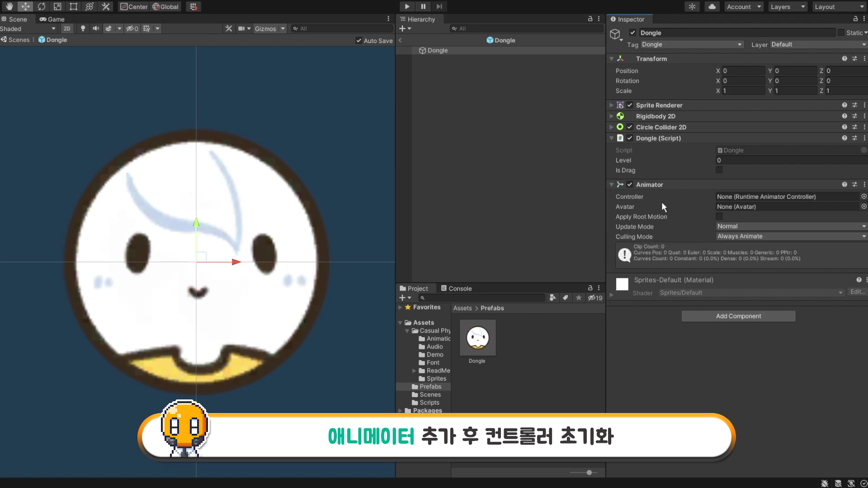This screenshot has width=868, height=488.
Task: Click the Pause button
Action: pyautogui.click(x=423, y=6)
